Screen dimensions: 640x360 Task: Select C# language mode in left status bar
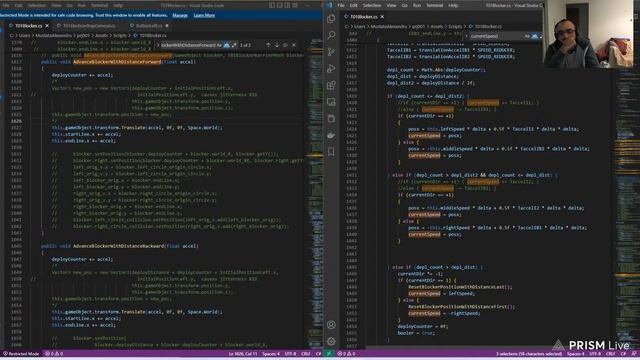click(x=318, y=353)
